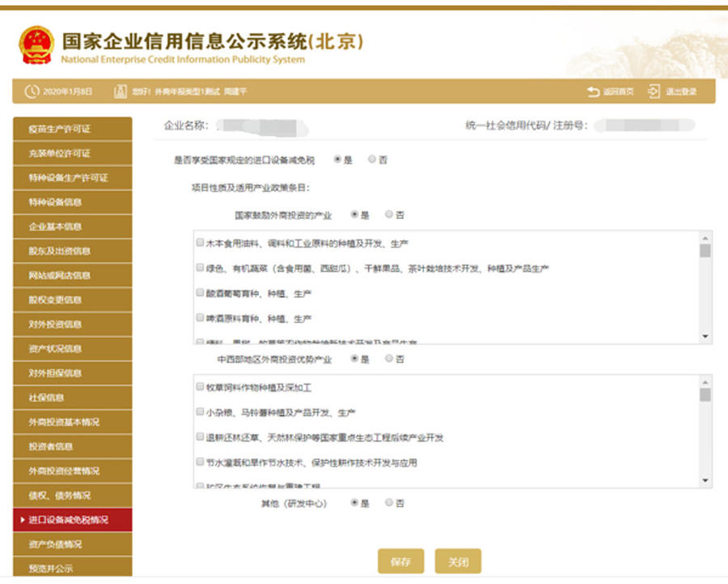Click down arrow of 中西部地区外商投资优势产业 list scrollbar
This screenshot has height=584, width=728.
705,480
